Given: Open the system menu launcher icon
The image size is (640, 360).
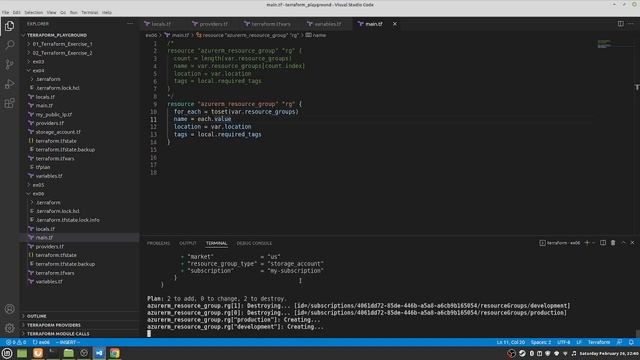Looking at the screenshot, I should tap(7, 353).
